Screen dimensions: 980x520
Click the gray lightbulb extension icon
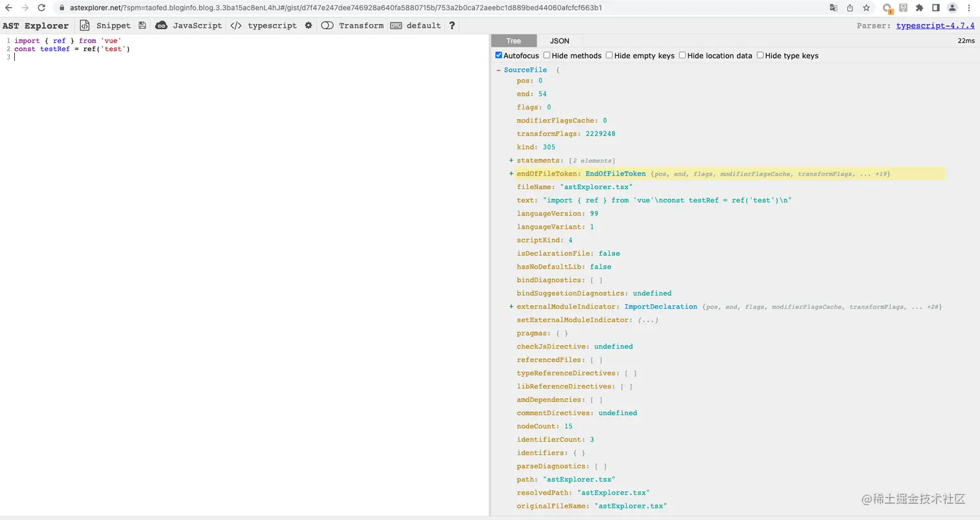point(903,8)
